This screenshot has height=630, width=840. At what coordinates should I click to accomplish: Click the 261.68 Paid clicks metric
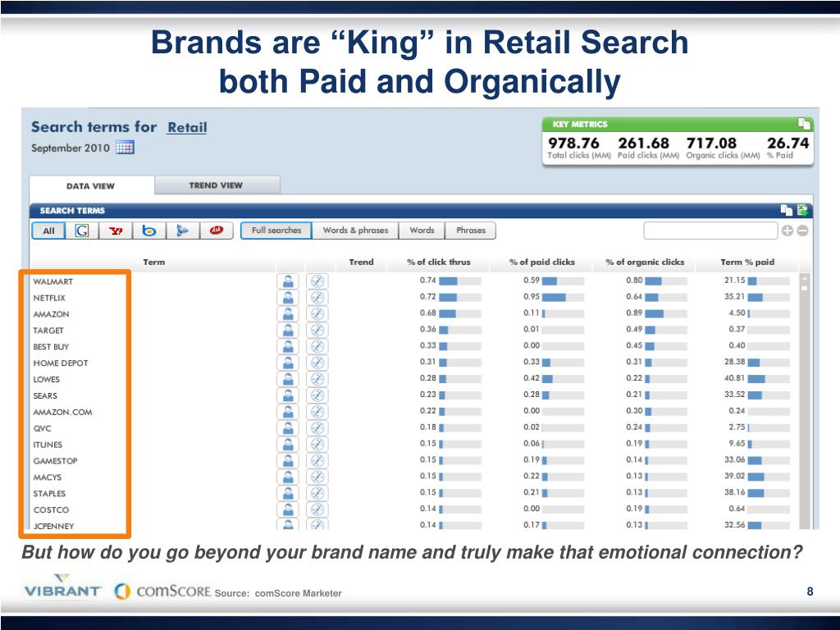648,148
